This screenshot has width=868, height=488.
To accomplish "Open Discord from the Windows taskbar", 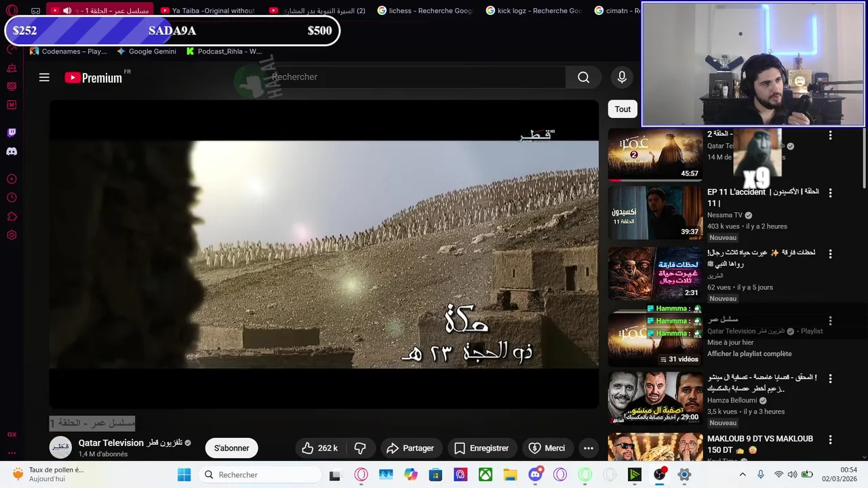I will click(536, 474).
